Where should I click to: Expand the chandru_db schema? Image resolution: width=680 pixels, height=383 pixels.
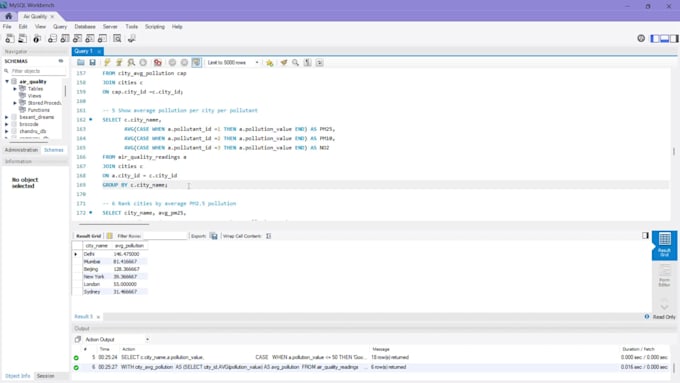pyautogui.click(x=7, y=131)
